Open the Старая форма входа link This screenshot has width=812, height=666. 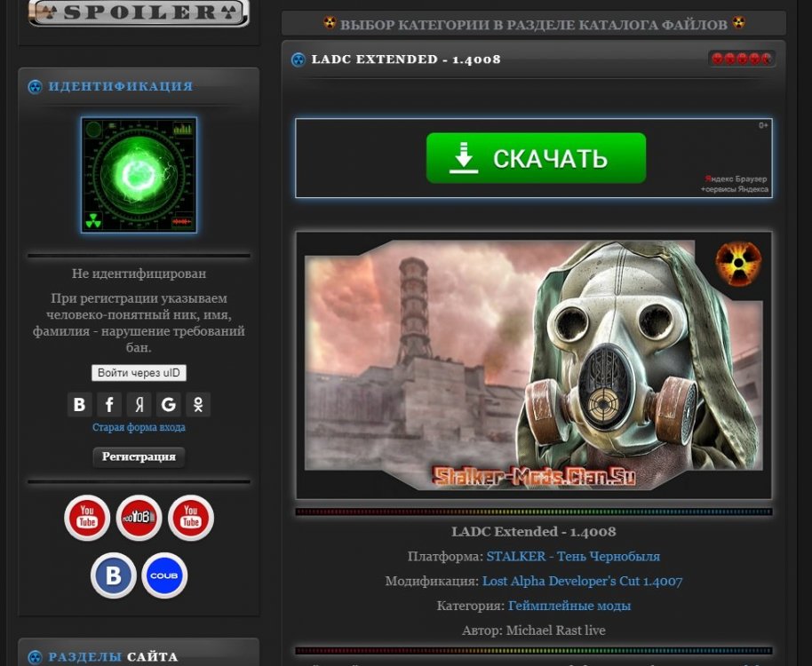138,427
